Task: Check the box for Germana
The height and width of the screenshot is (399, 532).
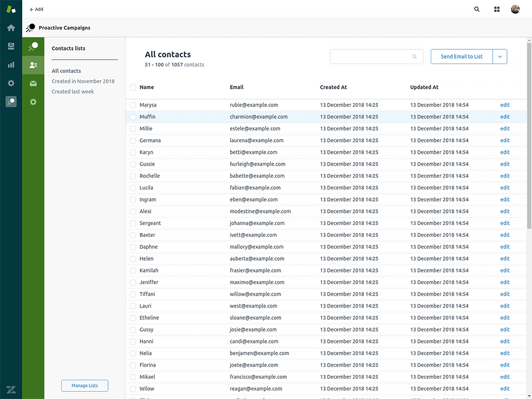Action: [133, 141]
